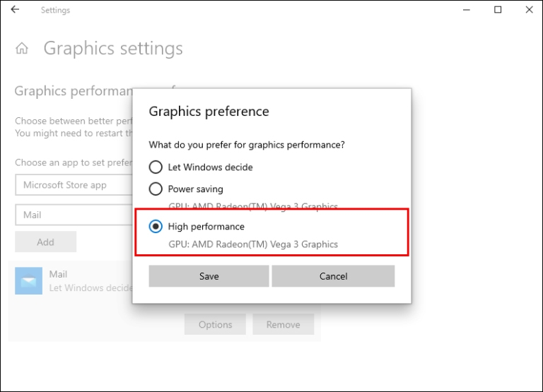The width and height of the screenshot is (543, 392).
Task: Cancel the Graphics preference dialog
Action: pos(333,276)
